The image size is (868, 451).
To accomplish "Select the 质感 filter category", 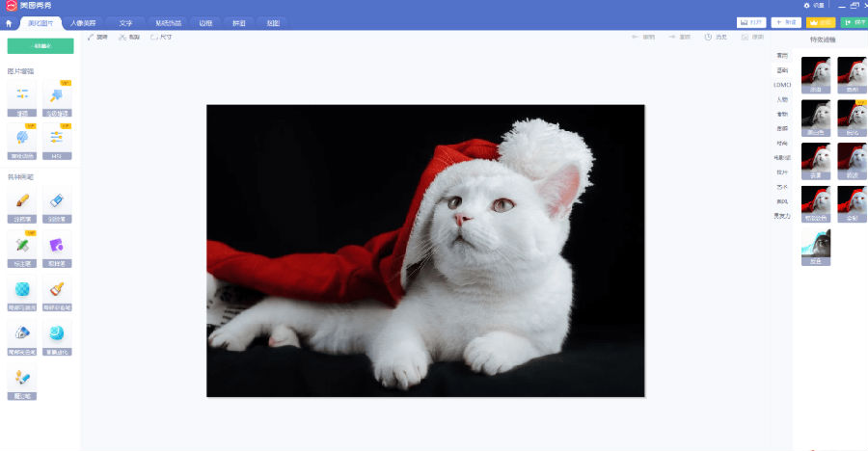I will (x=781, y=128).
